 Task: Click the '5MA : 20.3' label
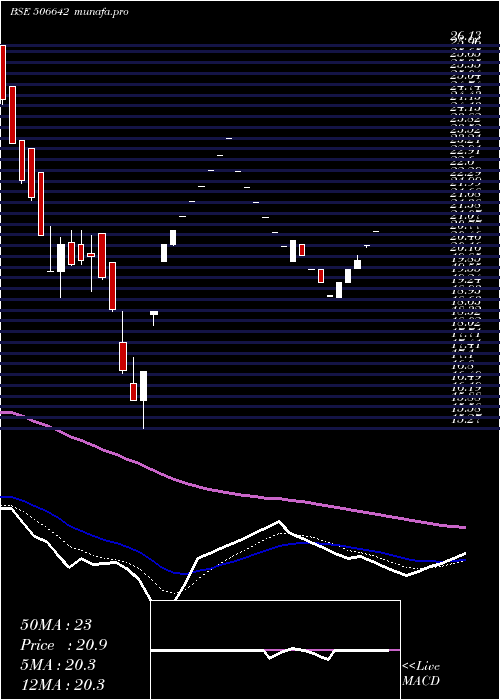click(x=58, y=665)
